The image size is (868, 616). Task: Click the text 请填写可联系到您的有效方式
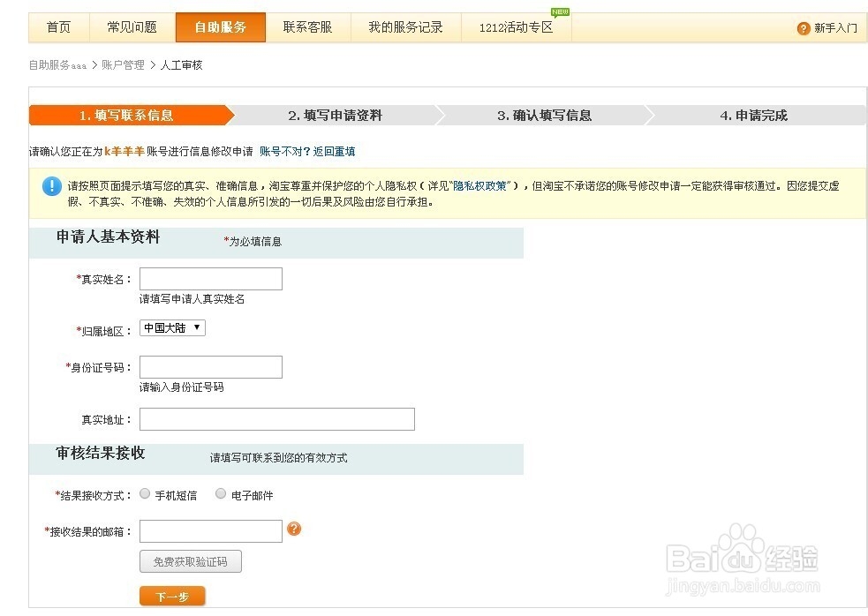[278, 458]
